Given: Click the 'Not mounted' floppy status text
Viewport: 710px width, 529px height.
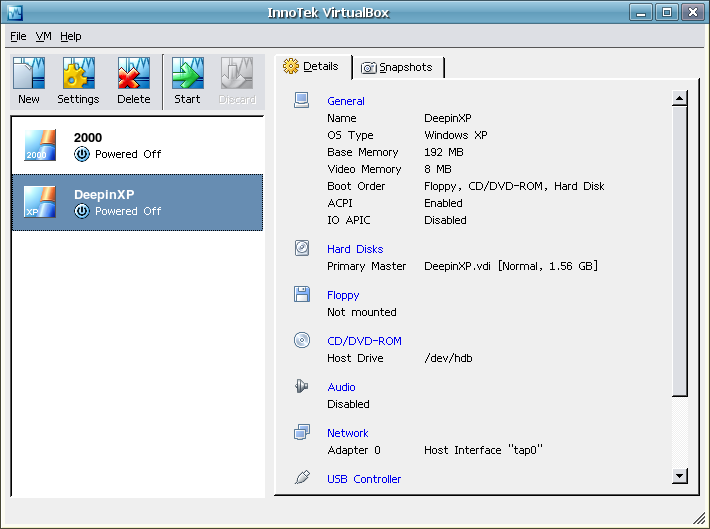Looking at the screenshot, I should coord(362,312).
